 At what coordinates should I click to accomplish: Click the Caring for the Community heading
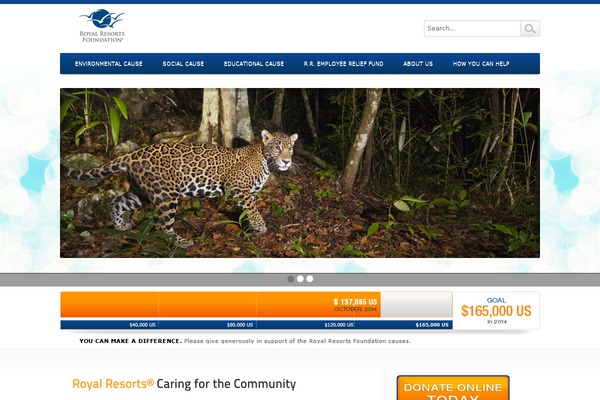click(x=184, y=384)
